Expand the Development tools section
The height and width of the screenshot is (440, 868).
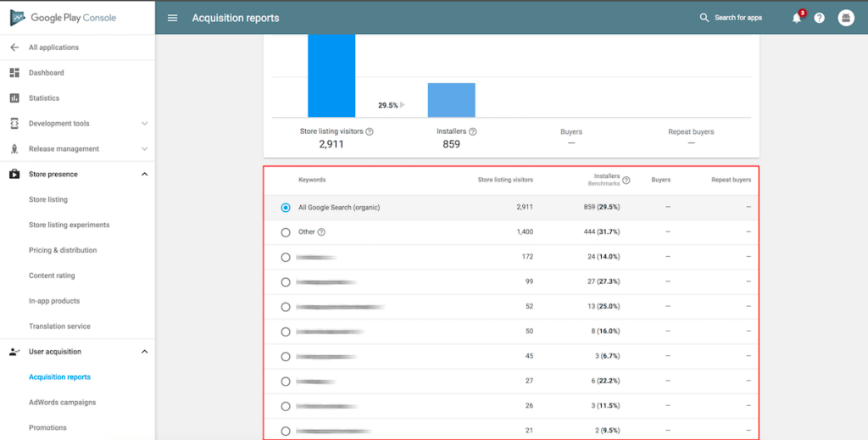pos(144,124)
